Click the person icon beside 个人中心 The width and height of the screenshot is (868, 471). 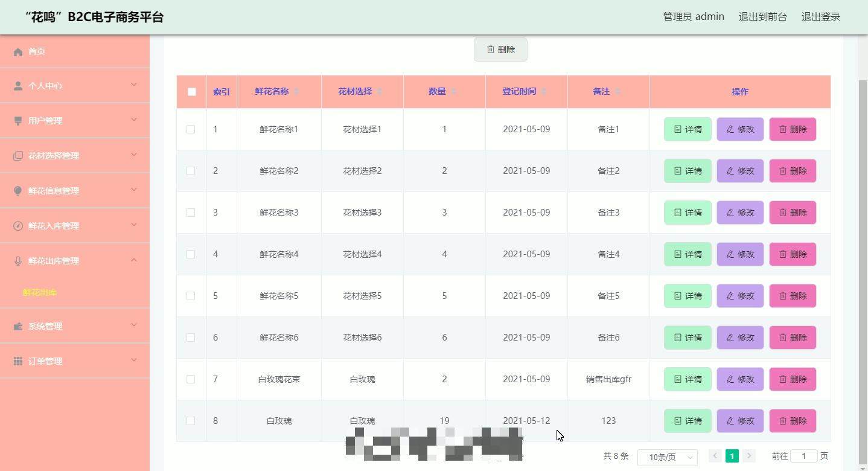(18, 86)
